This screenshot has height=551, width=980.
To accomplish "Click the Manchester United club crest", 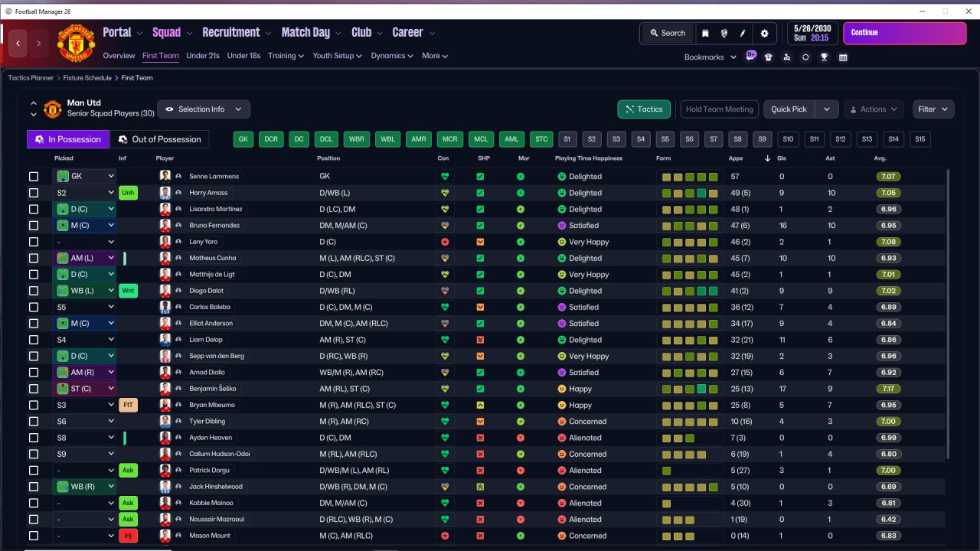I will coord(76,44).
